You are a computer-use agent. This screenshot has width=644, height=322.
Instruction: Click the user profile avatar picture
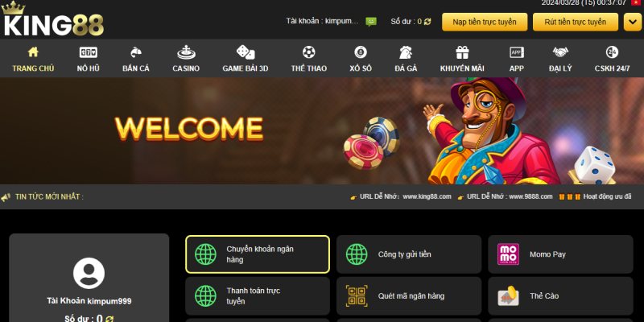point(89,273)
